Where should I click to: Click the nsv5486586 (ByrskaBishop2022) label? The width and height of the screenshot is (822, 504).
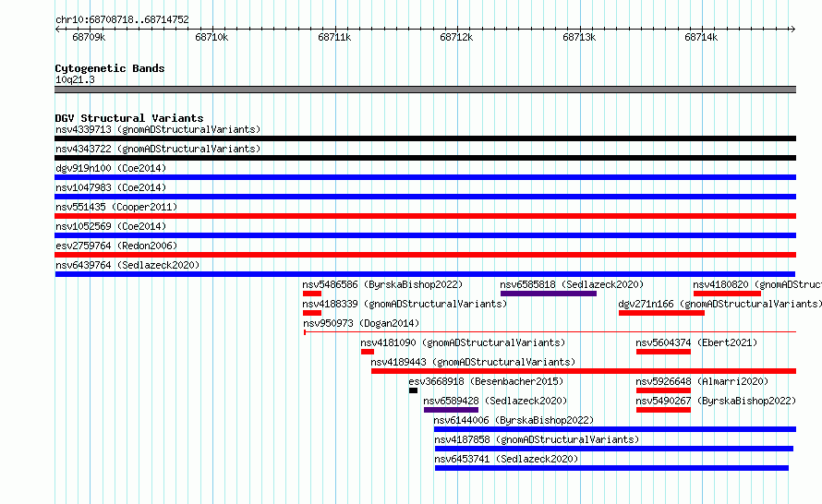click(x=382, y=284)
